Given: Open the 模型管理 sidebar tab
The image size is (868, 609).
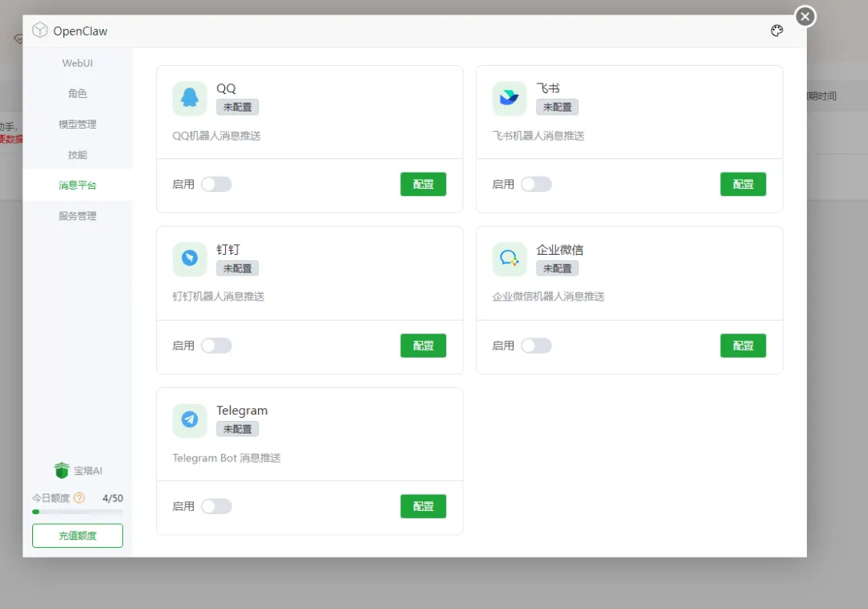Looking at the screenshot, I should pyautogui.click(x=77, y=124).
